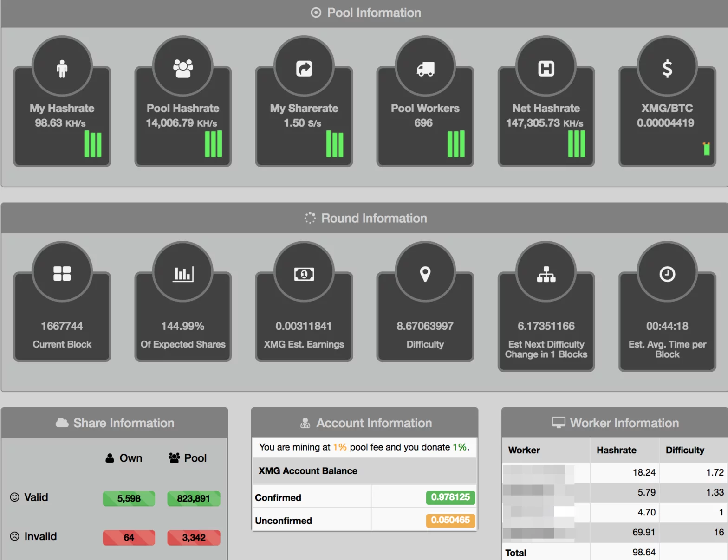
Task: Click the Est. Avg. Time clock icon
Action: click(667, 274)
